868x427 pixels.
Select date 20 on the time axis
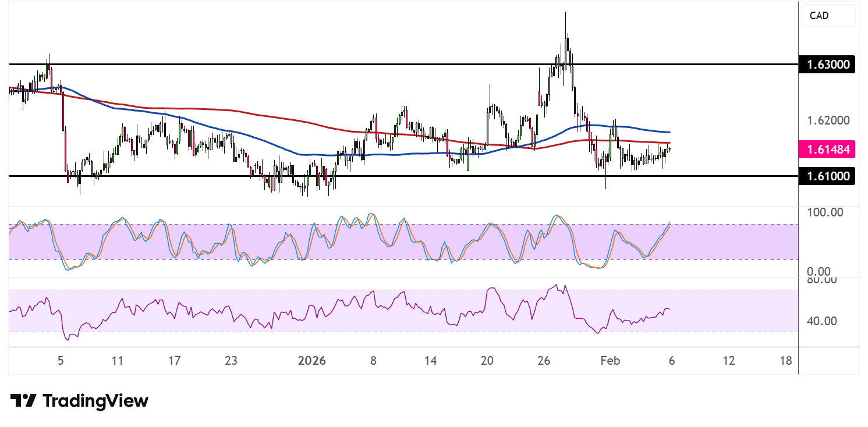tap(487, 361)
